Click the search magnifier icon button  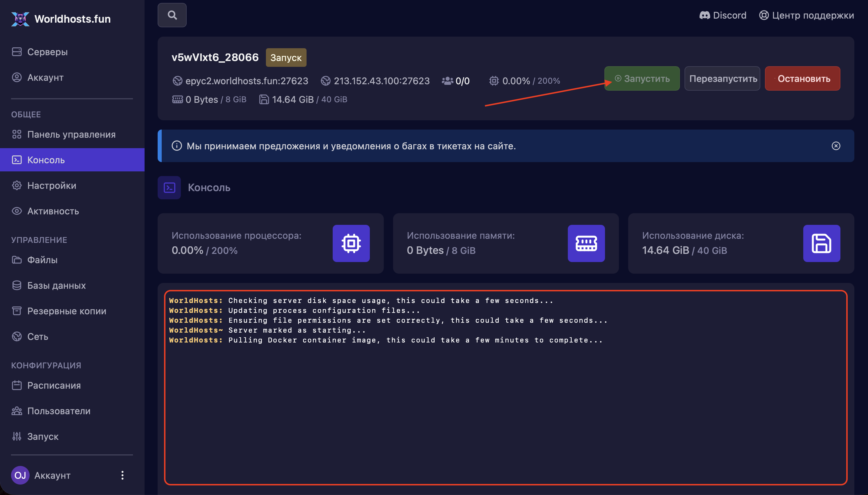pyautogui.click(x=172, y=15)
